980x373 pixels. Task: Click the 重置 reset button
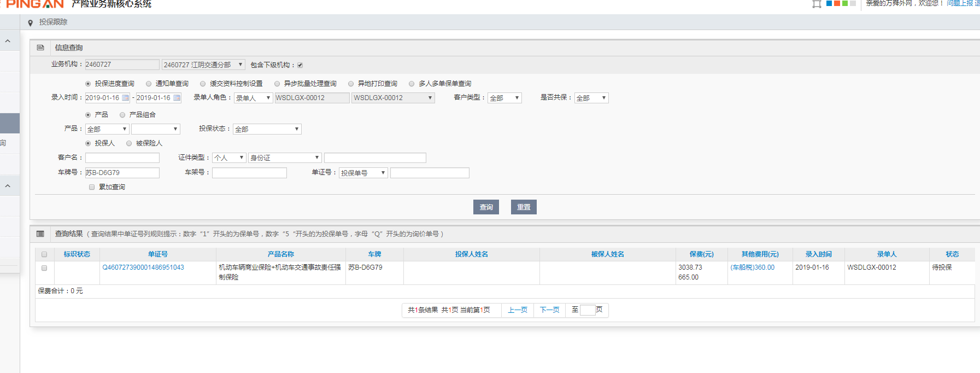point(524,207)
